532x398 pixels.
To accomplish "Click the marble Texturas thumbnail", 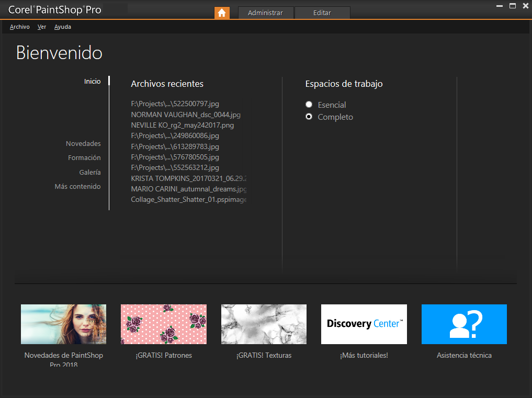I will pos(264,324).
